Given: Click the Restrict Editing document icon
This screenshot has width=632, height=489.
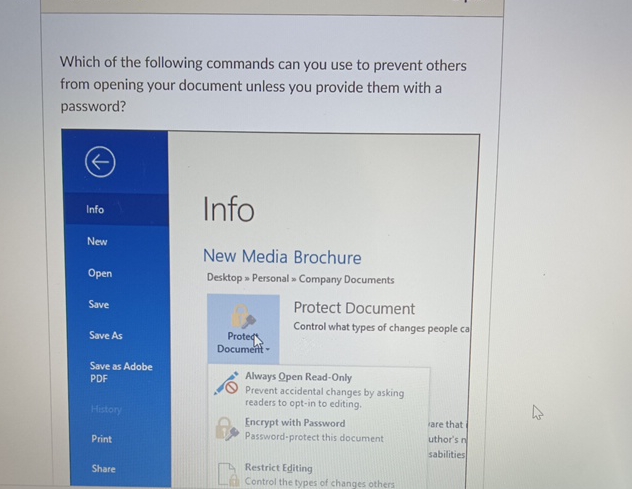Looking at the screenshot, I should (x=228, y=474).
